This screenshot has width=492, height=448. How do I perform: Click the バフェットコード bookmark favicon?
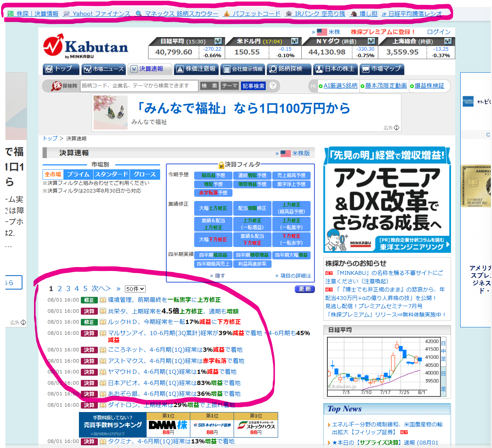[x=227, y=14]
